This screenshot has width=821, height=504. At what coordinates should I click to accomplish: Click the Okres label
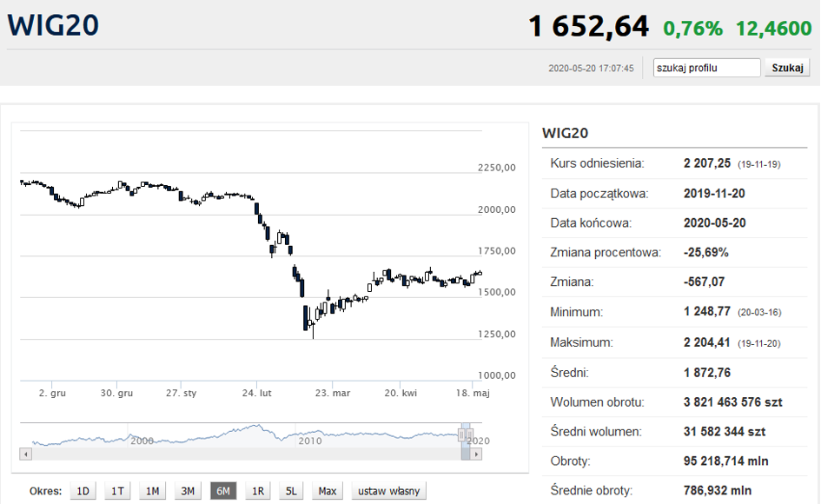45,492
